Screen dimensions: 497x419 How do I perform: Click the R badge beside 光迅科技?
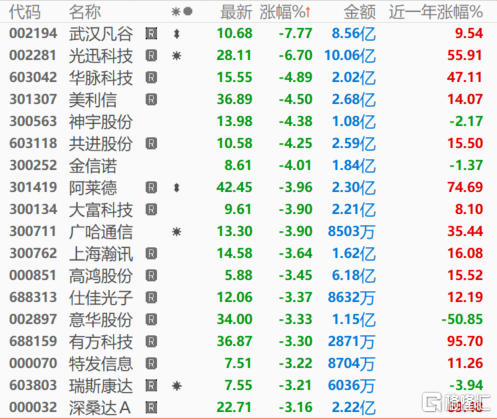(151, 56)
